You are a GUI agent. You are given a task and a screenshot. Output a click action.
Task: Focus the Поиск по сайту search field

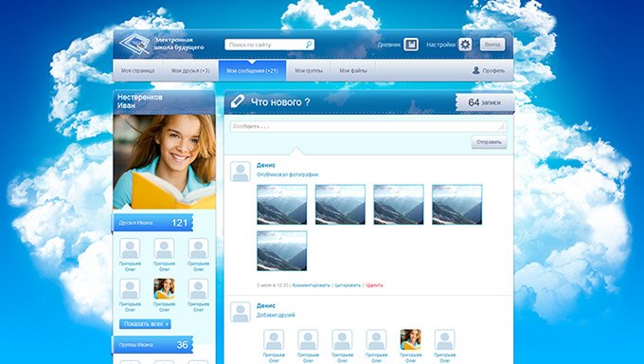coord(269,45)
